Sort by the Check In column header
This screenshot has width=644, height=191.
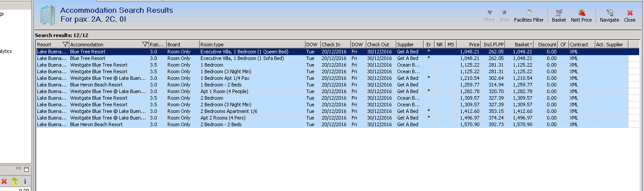336,45
